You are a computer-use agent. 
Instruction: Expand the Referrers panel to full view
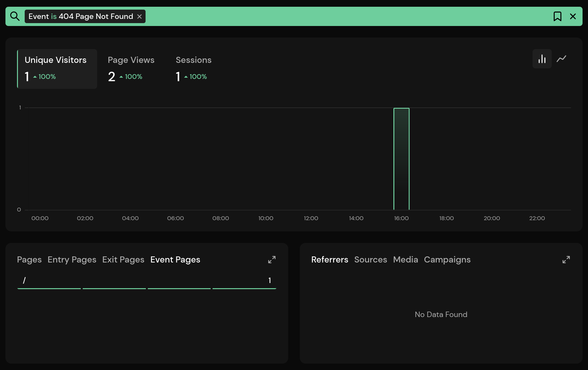pos(566,260)
